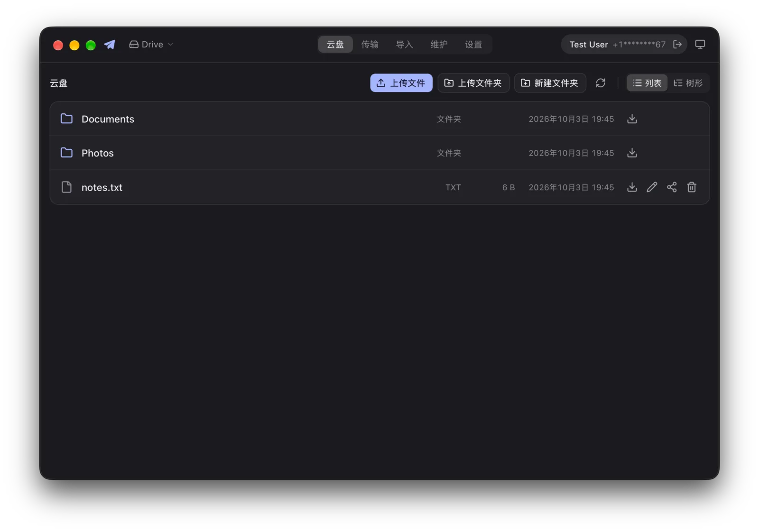Click the 上传文件夹 button
The width and height of the screenshot is (759, 532).
[473, 83]
